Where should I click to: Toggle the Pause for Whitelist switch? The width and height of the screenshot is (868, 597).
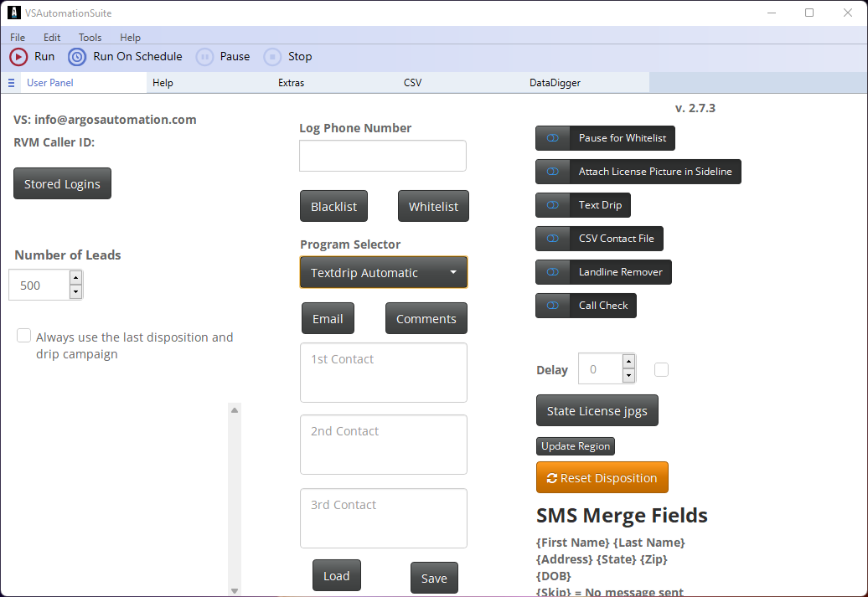click(553, 138)
